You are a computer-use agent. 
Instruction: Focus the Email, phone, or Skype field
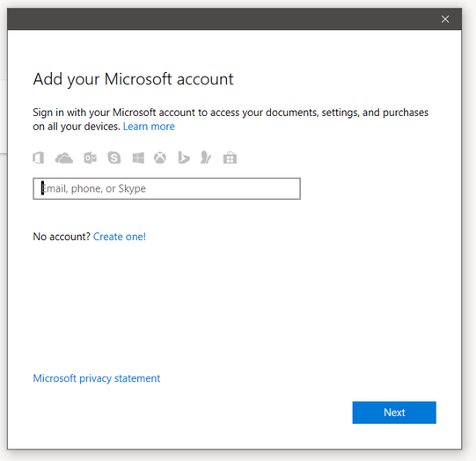pos(166,189)
